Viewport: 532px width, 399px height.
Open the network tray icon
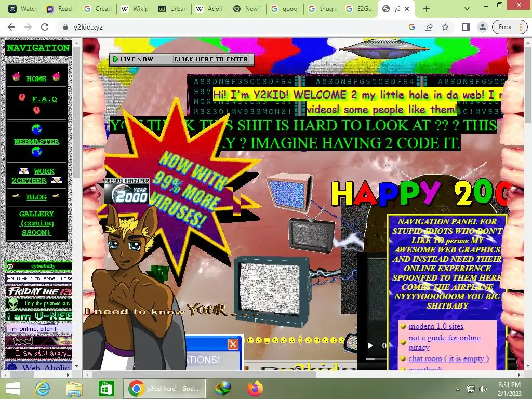pyautogui.click(x=471, y=389)
